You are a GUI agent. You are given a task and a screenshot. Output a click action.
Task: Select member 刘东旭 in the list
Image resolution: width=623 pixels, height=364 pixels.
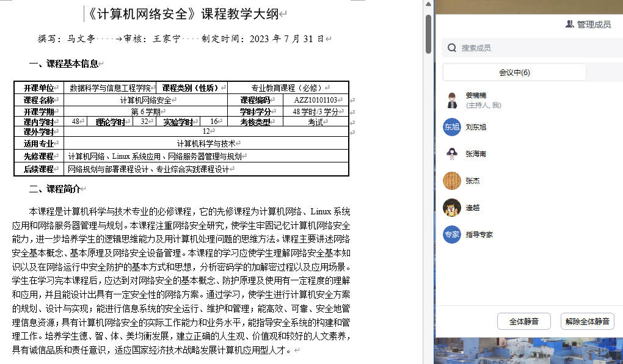click(x=476, y=127)
